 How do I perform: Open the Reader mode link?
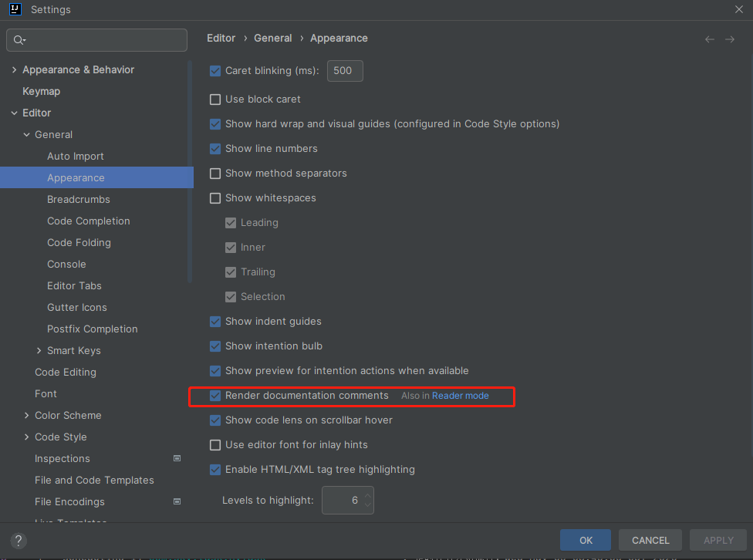click(460, 396)
